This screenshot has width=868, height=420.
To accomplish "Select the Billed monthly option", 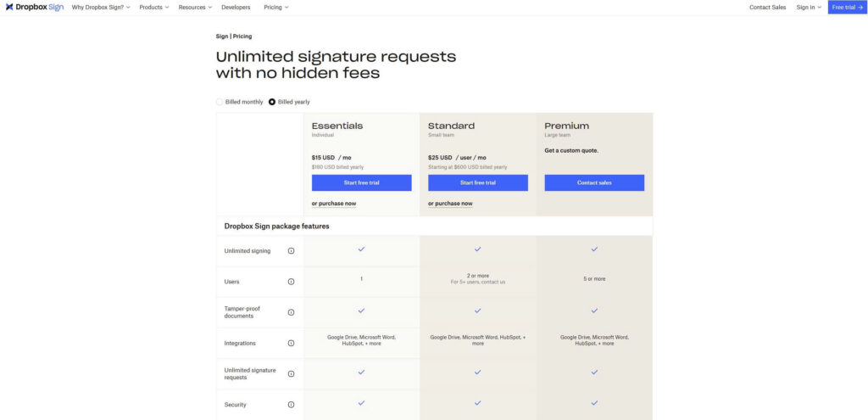I will click(220, 102).
